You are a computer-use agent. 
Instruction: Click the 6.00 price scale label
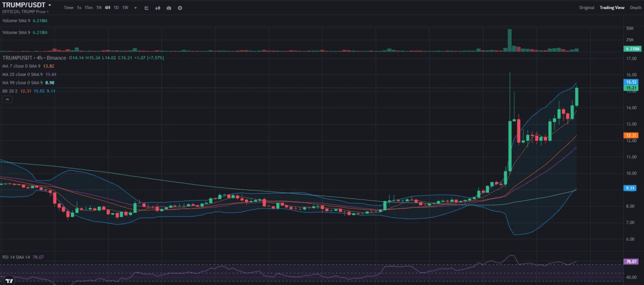coord(631,239)
